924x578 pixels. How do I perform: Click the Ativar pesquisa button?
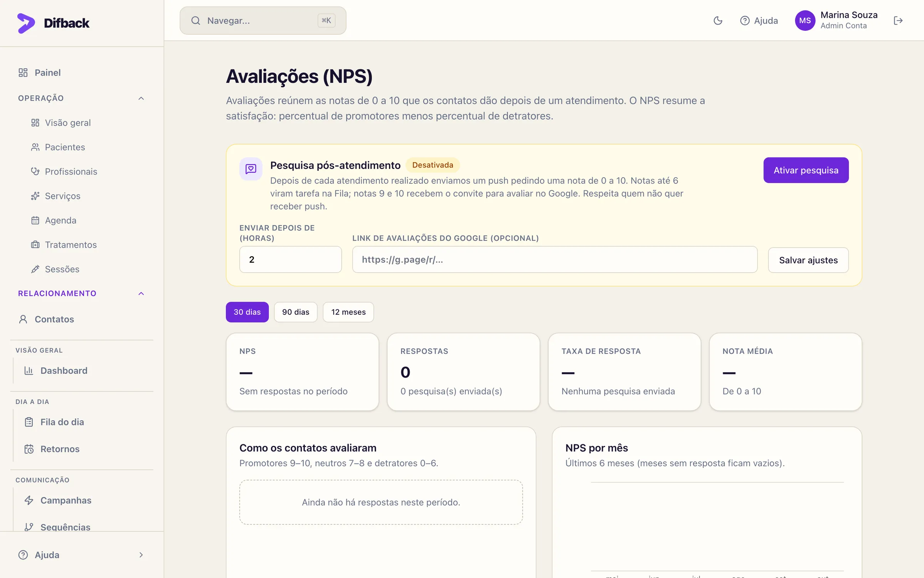(x=806, y=170)
